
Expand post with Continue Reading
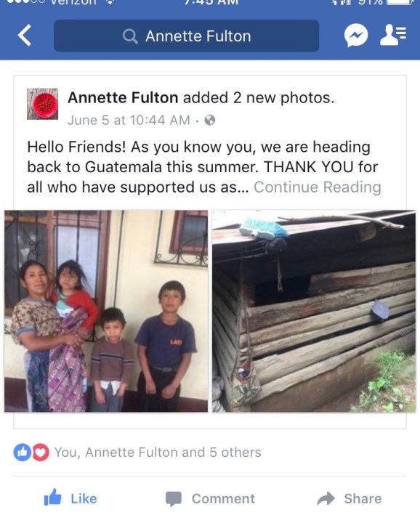pos(318,187)
